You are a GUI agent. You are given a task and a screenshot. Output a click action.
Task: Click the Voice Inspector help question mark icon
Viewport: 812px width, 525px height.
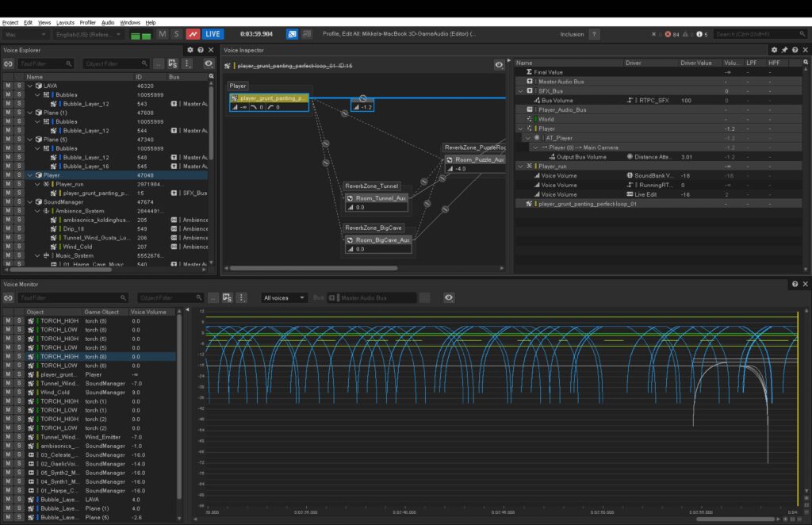pos(795,49)
